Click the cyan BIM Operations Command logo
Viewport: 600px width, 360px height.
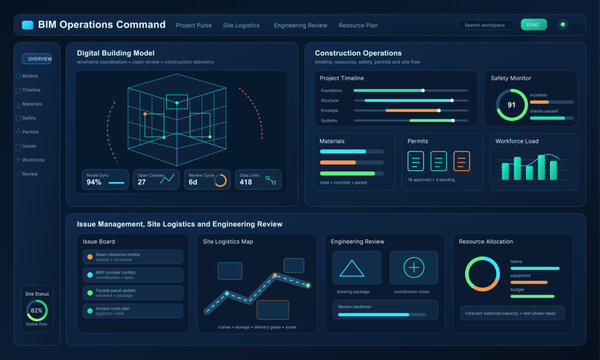pyautogui.click(x=28, y=25)
